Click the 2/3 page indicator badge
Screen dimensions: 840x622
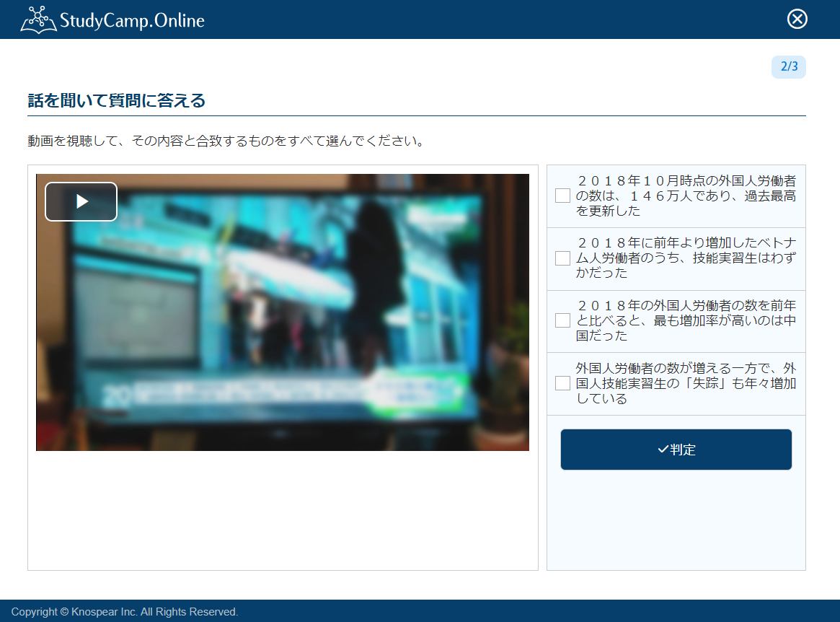tap(789, 67)
